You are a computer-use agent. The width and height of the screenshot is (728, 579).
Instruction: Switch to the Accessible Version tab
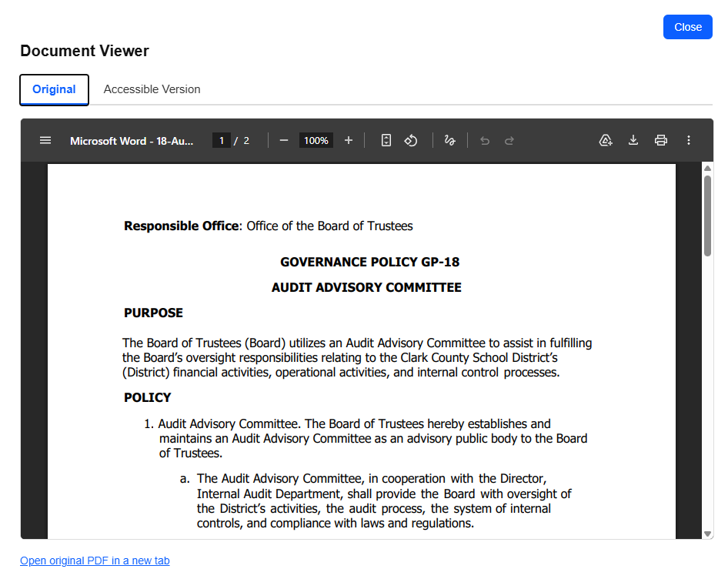click(152, 89)
